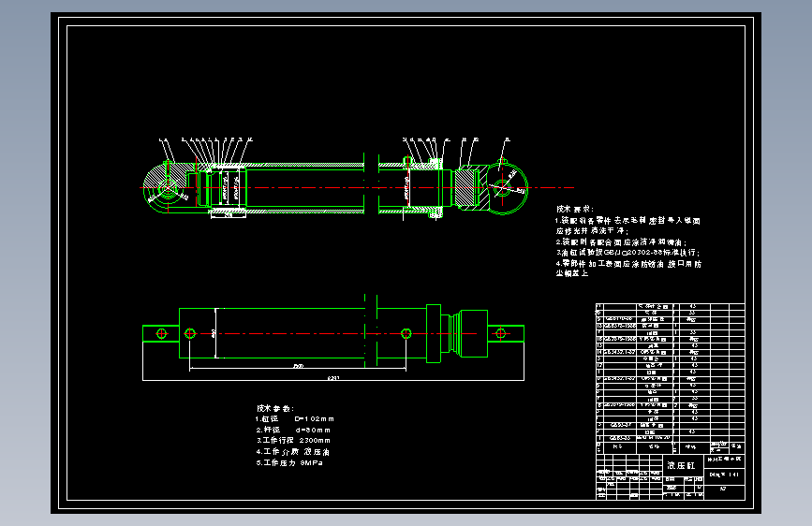Viewport: 812px width, 526px height.
Task: Select the bore diameter line D=102mm
Action: point(294,418)
